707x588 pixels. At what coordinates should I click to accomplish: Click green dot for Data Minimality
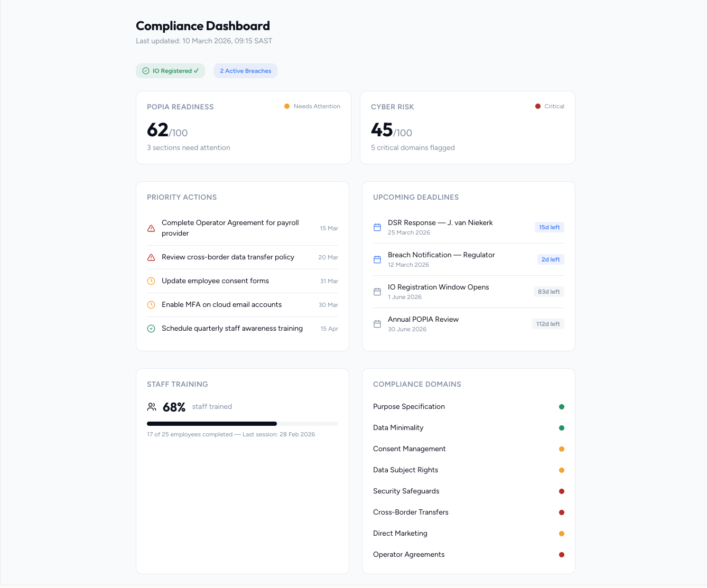point(562,428)
